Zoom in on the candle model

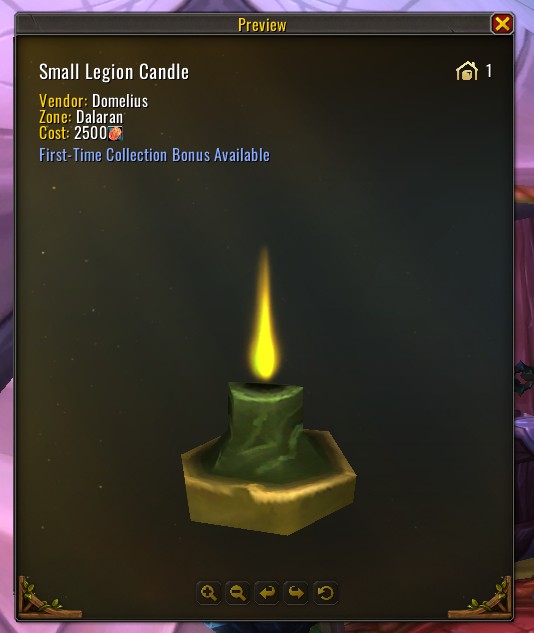tap(208, 593)
